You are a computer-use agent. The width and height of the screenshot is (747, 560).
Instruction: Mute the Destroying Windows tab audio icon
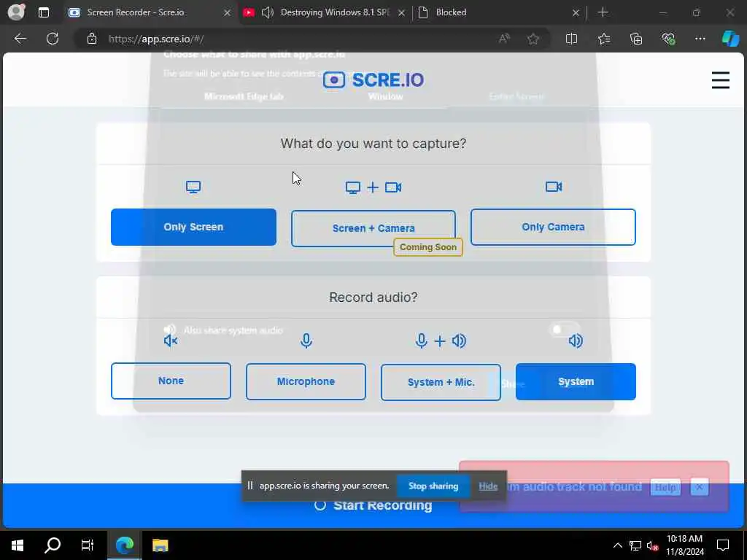pos(268,12)
